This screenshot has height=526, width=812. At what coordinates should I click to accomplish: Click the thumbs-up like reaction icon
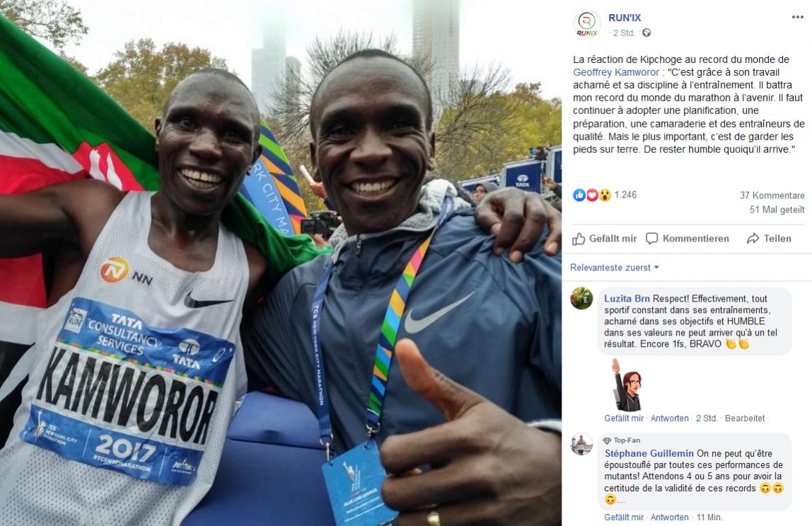[579, 195]
